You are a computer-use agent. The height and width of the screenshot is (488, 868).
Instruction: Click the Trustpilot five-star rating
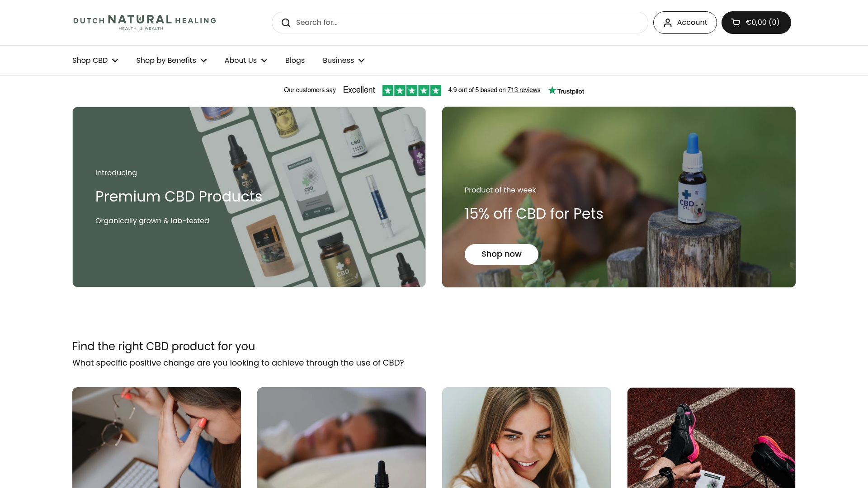point(411,90)
